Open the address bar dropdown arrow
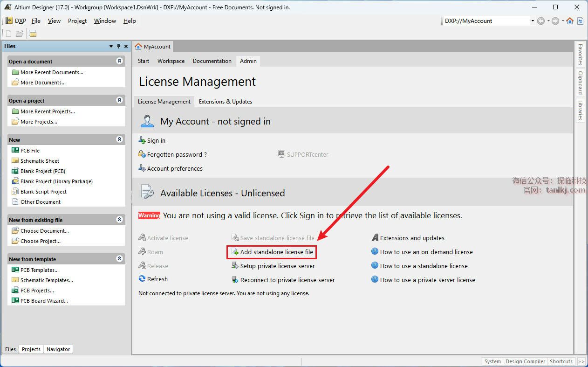This screenshot has width=588, height=367. point(533,21)
